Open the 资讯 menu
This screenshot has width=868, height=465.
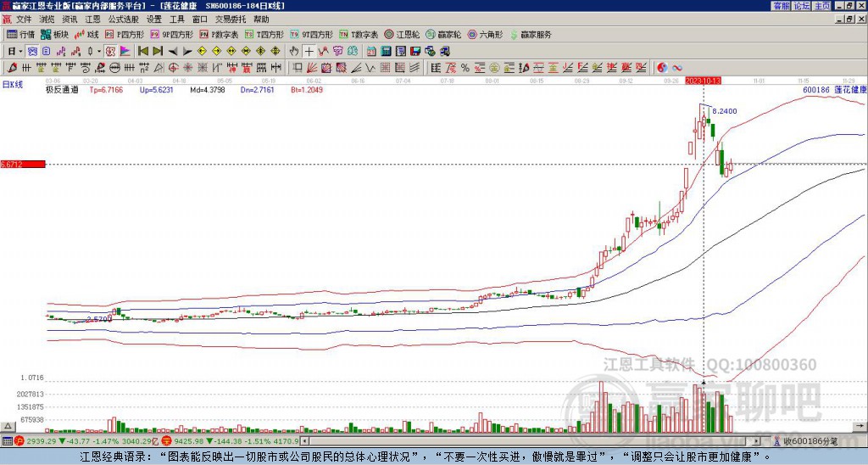pyautogui.click(x=70, y=20)
